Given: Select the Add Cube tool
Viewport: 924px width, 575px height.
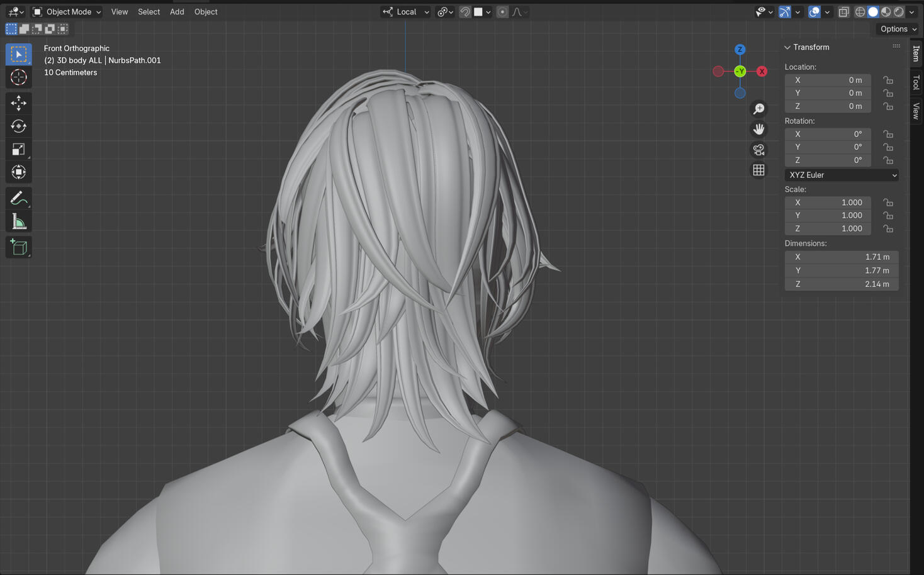Looking at the screenshot, I should tap(18, 247).
